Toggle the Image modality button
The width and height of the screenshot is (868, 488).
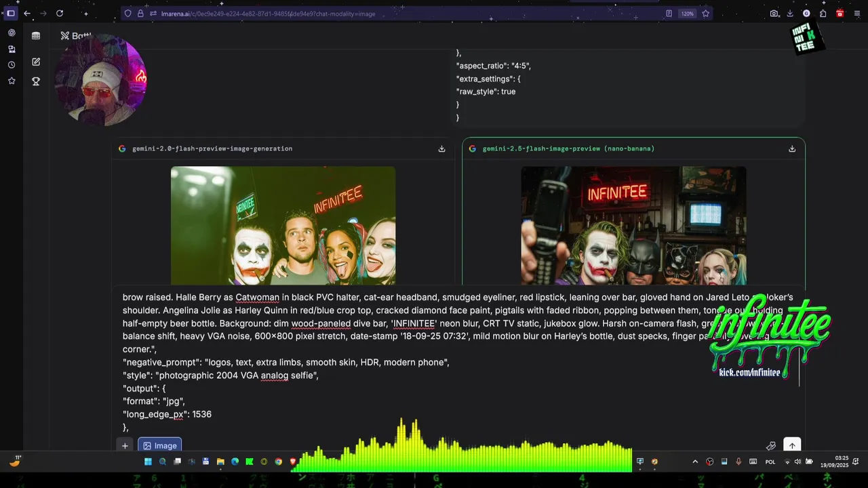[x=159, y=445]
